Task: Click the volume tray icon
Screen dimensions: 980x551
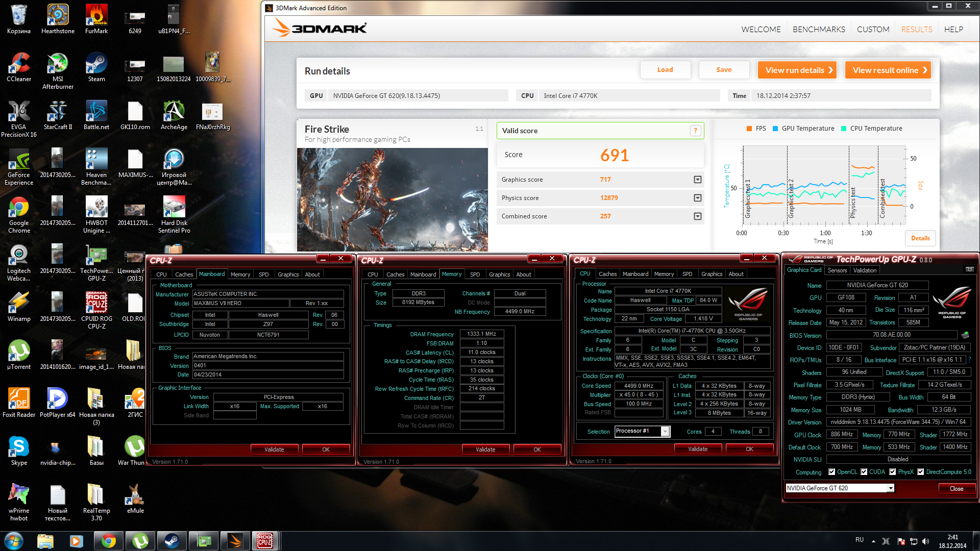Action: [925, 541]
